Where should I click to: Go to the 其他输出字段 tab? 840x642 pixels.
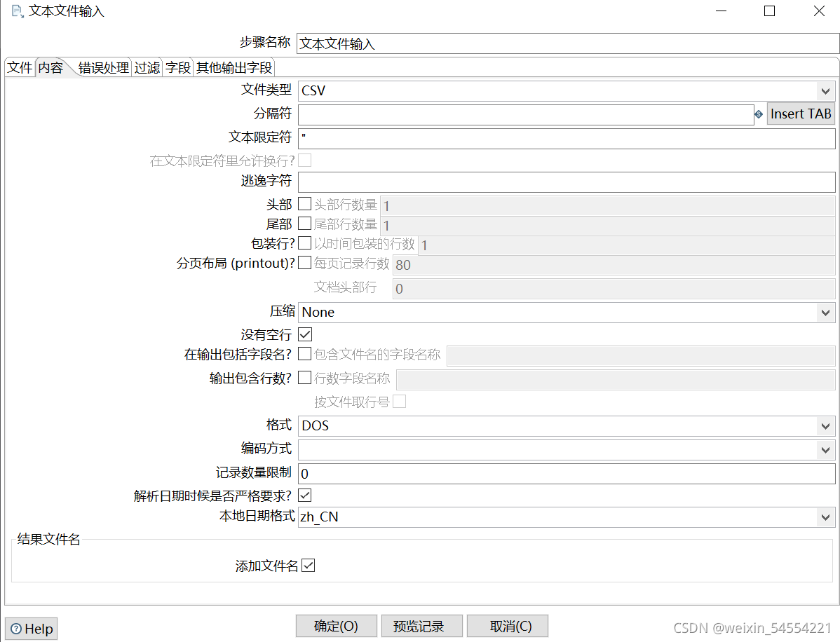point(234,67)
